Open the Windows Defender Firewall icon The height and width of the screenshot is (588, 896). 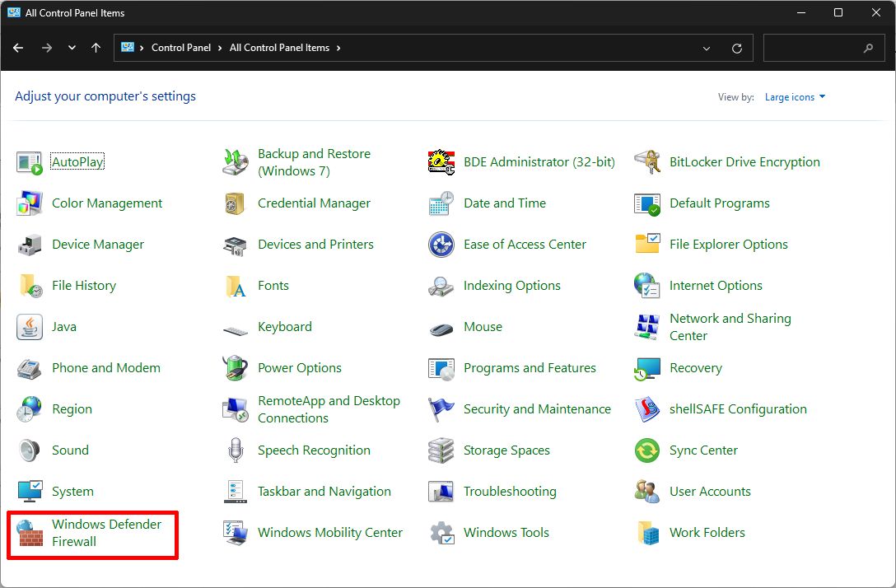(x=30, y=533)
